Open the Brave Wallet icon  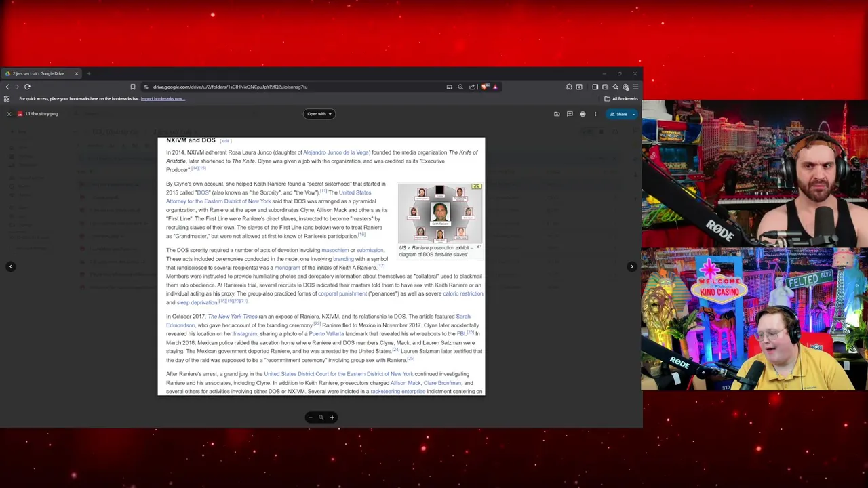pyautogui.click(x=605, y=87)
